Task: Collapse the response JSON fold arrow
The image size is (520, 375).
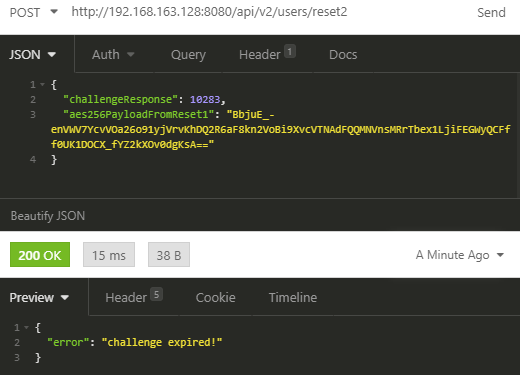Action: tap(26, 328)
